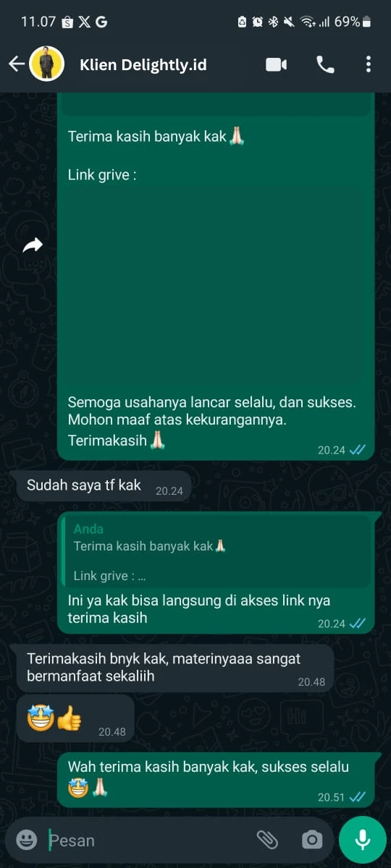
Task: Open the emoji picker in message bar
Action: [27, 839]
